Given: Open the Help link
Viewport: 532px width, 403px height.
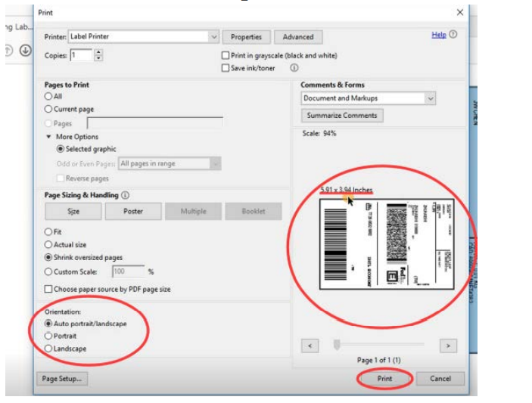Looking at the screenshot, I should (438, 35).
